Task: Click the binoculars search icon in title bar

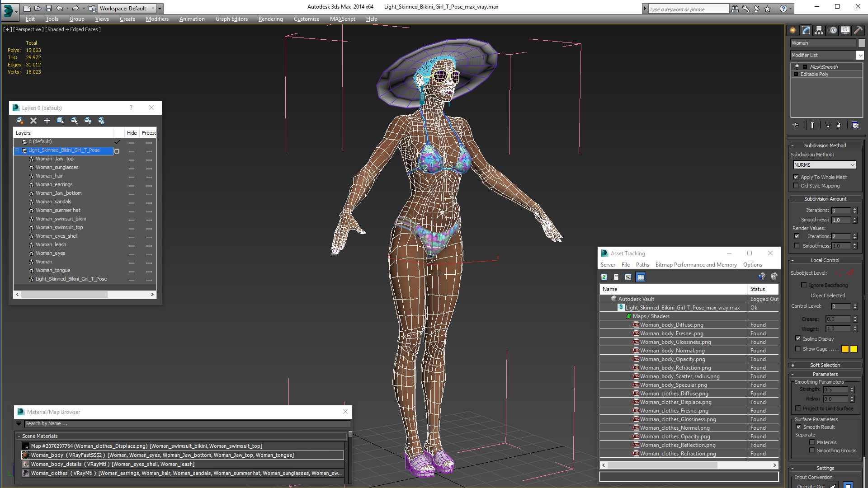Action: point(735,9)
